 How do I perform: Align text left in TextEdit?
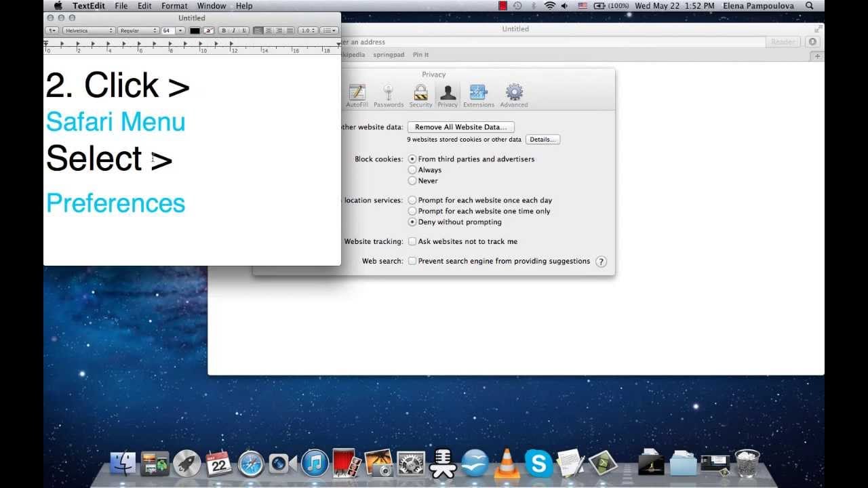258,30
